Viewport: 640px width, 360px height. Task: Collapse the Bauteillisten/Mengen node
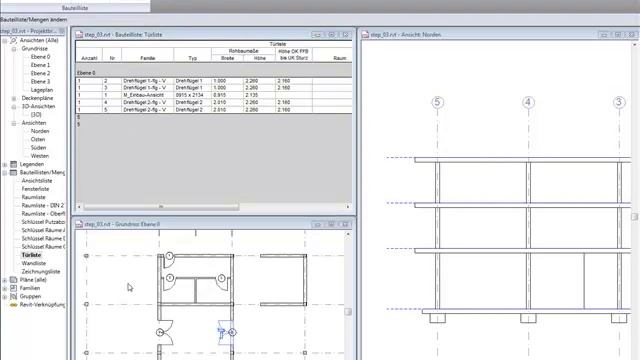pyautogui.click(x=5, y=173)
